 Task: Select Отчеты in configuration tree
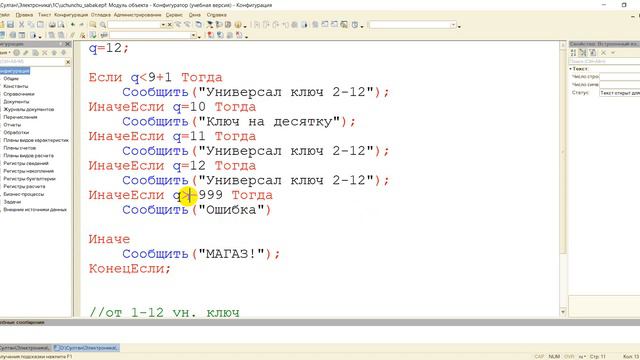(12, 125)
